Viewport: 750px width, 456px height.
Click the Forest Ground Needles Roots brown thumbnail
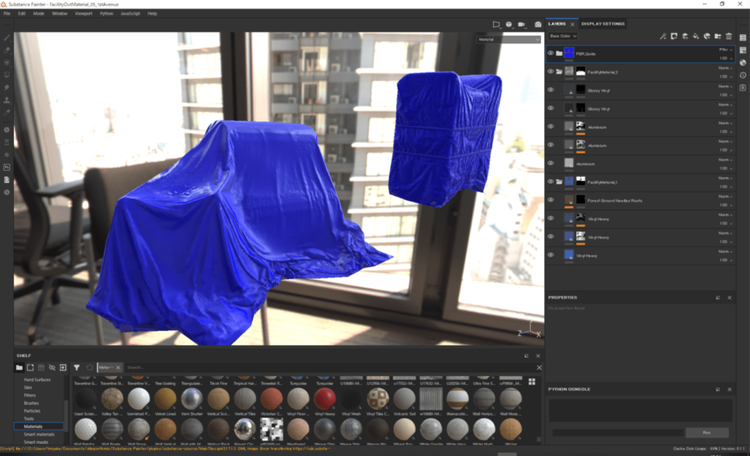point(569,200)
